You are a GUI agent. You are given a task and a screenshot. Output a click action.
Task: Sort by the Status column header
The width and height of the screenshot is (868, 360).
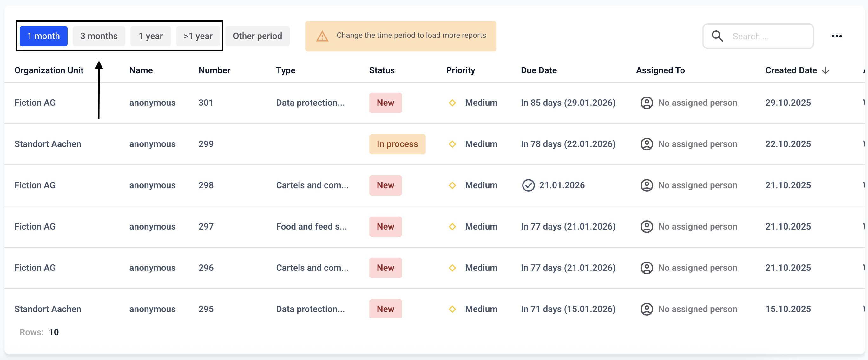[x=381, y=70]
